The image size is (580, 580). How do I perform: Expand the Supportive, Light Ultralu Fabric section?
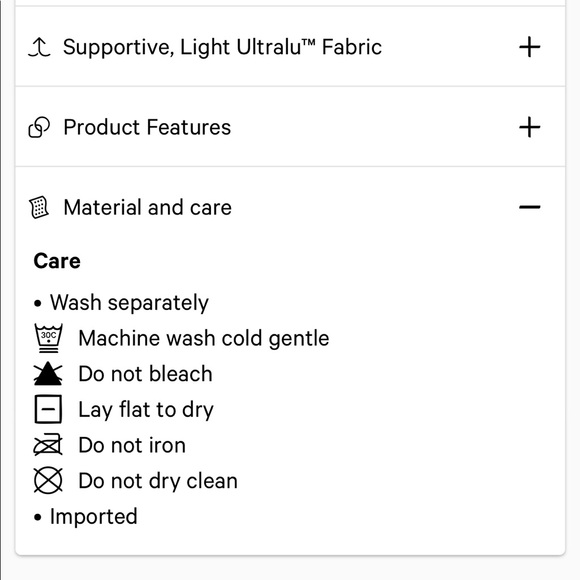pos(530,47)
